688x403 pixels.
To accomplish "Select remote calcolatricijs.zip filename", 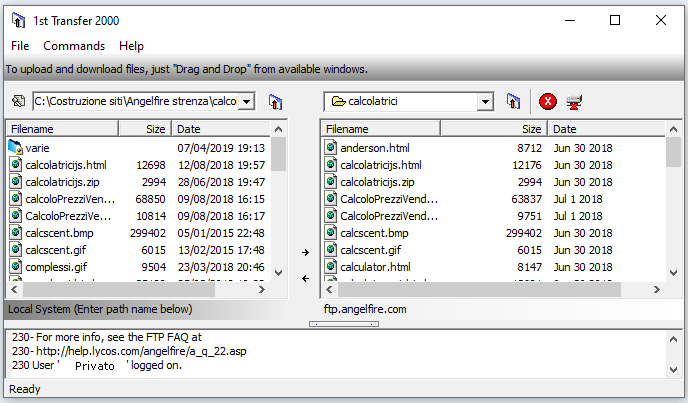I will click(377, 182).
